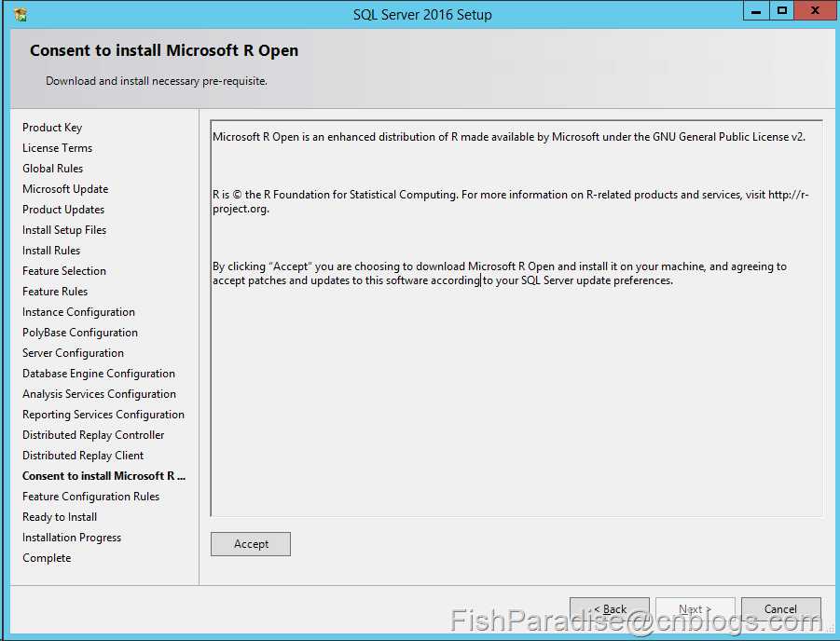Screen dimensions: 840x641
Task: Minimize the SQL Server 2016 Setup window
Action: pyautogui.click(x=756, y=10)
